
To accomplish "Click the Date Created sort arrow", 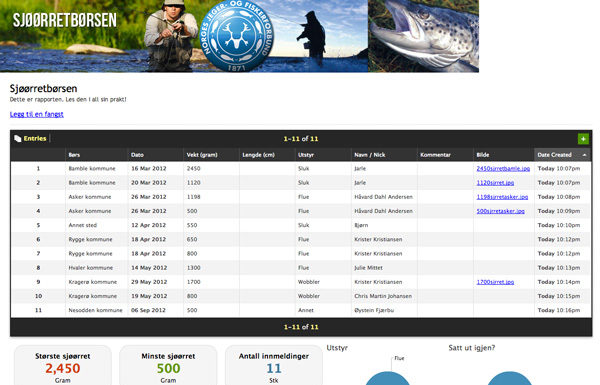I will 584,155.
